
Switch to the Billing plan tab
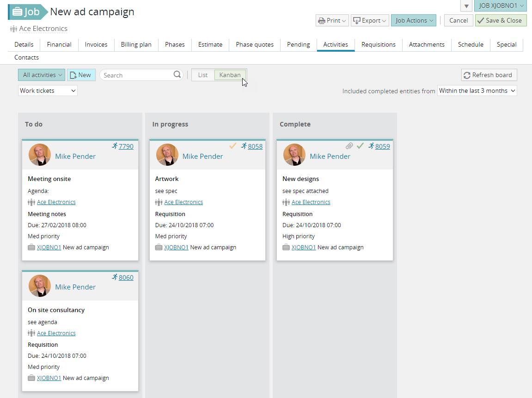136,44
